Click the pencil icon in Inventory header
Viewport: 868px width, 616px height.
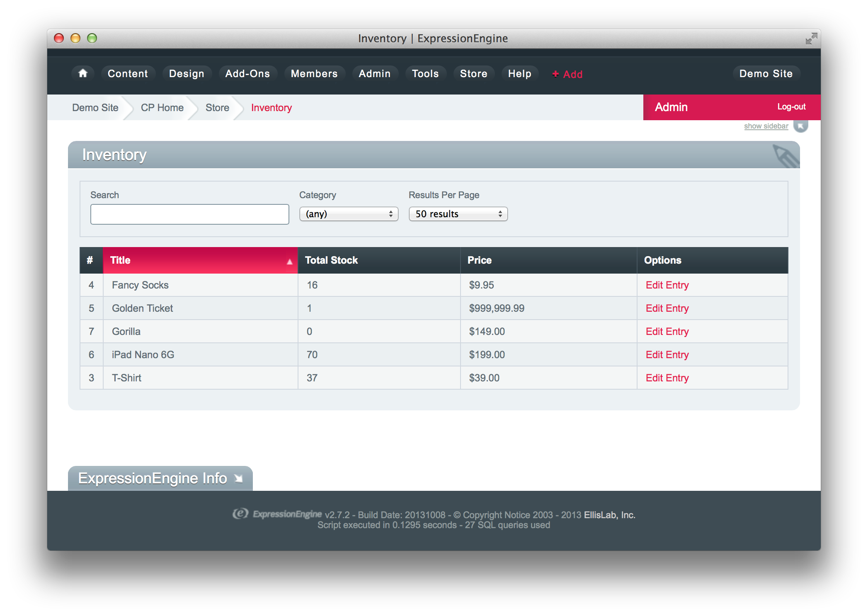(786, 156)
